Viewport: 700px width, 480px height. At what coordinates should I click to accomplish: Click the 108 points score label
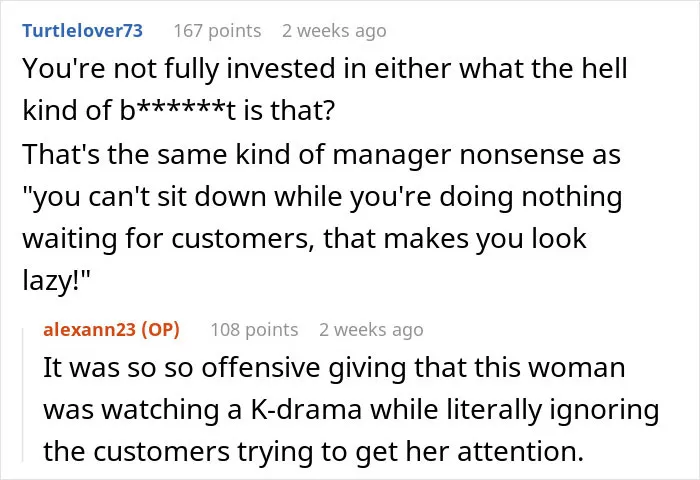(x=254, y=330)
